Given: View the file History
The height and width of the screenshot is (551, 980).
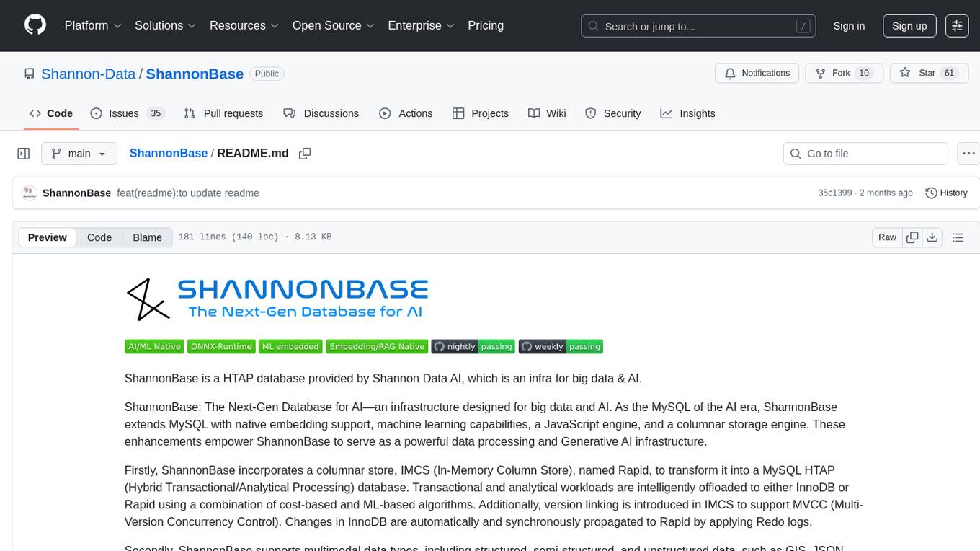Looking at the screenshot, I should [946, 193].
